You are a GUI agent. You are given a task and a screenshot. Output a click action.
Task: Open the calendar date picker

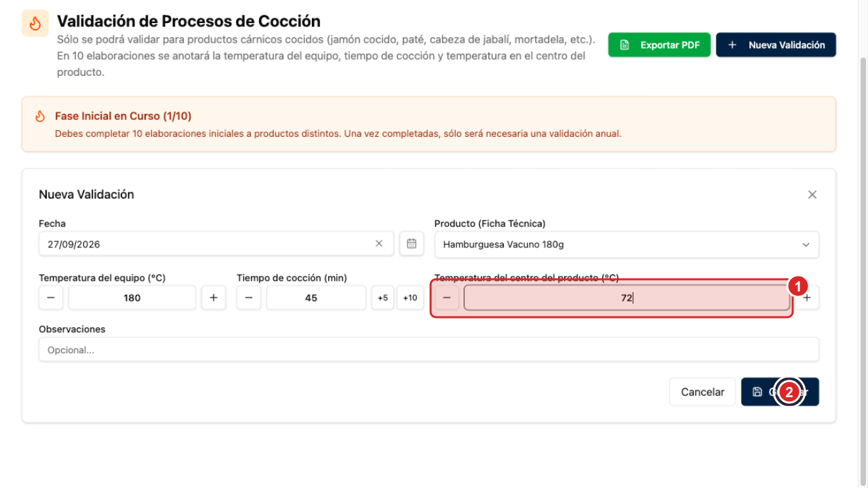(412, 244)
